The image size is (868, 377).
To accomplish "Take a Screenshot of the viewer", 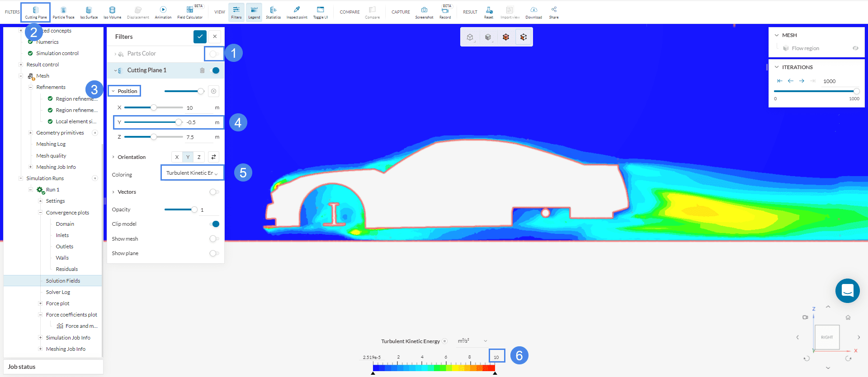I will coord(424,12).
